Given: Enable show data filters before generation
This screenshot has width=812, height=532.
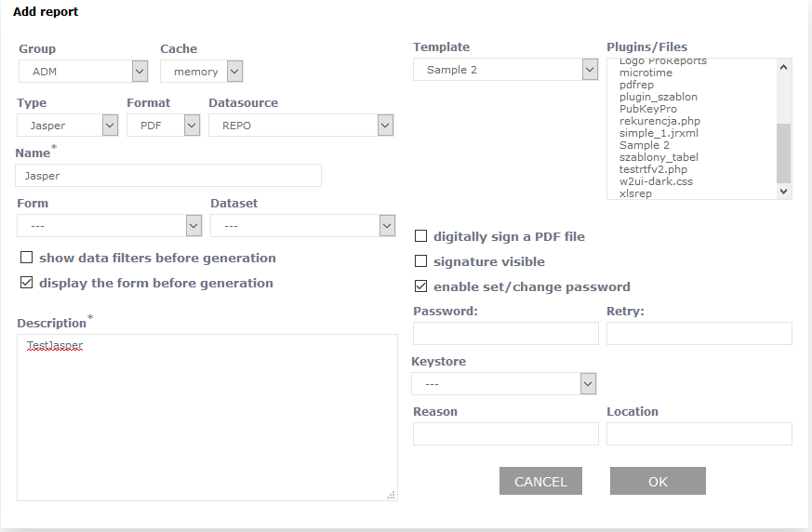Looking at the screenshot, I should 27,258.
